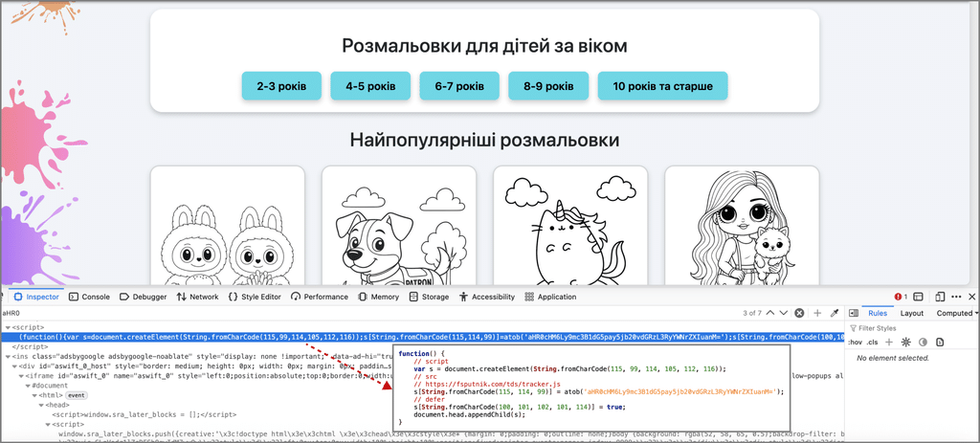Open the Performance tab

pyautogui.click(x=320, y=297)
